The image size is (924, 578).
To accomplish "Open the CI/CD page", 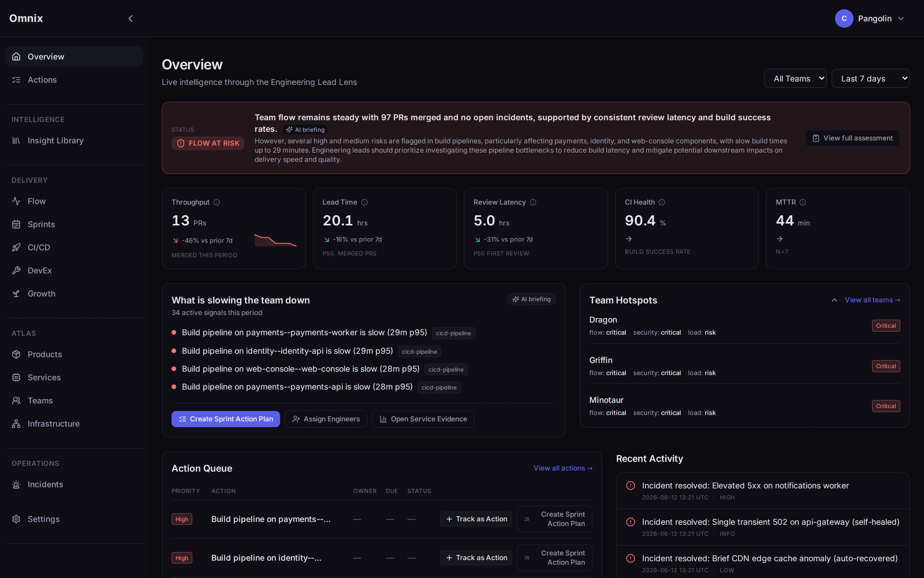I will pos(74,247).
